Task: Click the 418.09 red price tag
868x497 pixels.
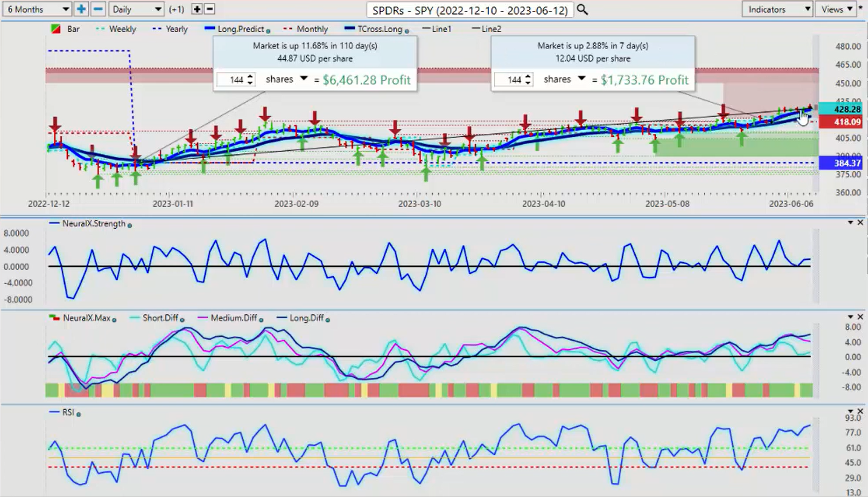Action: click(840, 122)
